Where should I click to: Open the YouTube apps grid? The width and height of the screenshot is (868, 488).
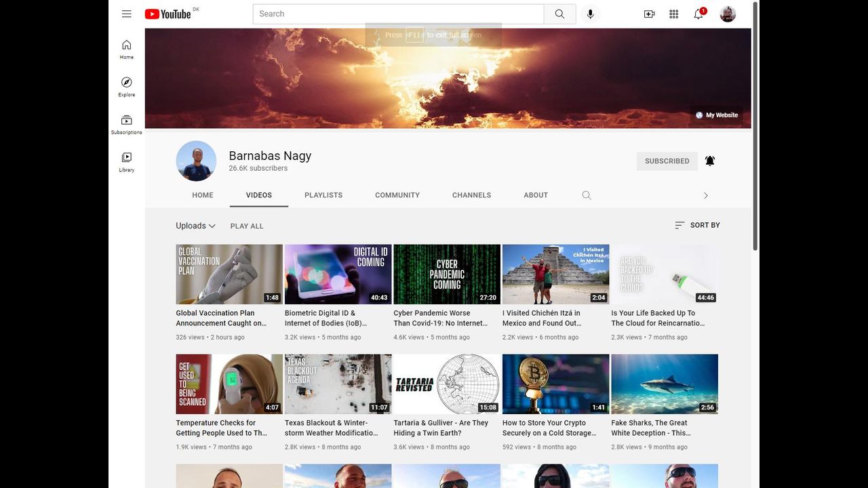(673, 14)
